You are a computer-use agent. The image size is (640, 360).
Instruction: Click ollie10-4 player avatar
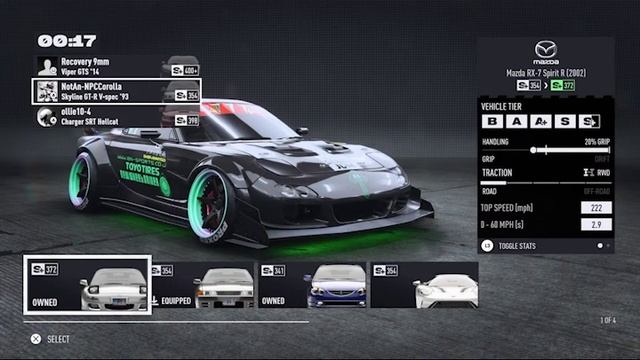point(47,117)
